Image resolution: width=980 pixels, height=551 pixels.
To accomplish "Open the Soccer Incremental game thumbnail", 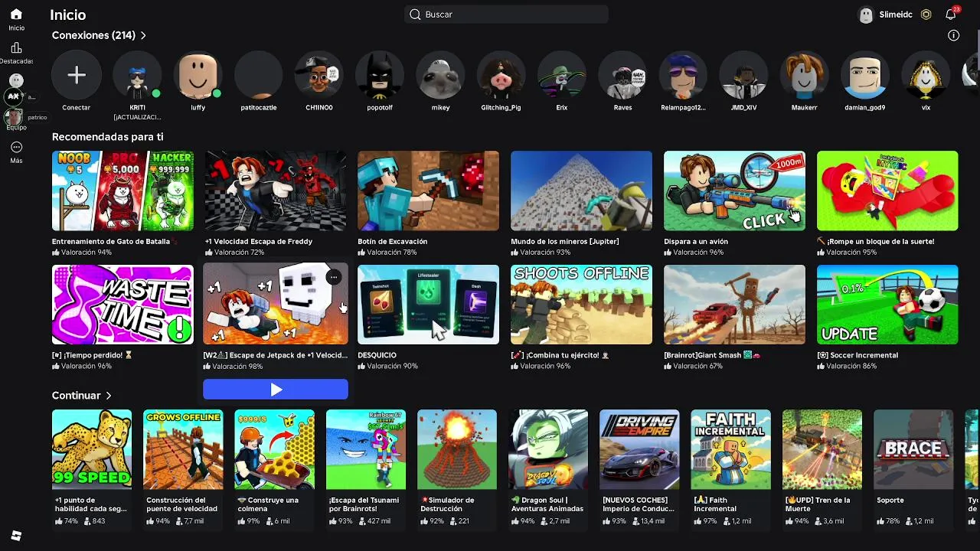I will click(887, 305).
